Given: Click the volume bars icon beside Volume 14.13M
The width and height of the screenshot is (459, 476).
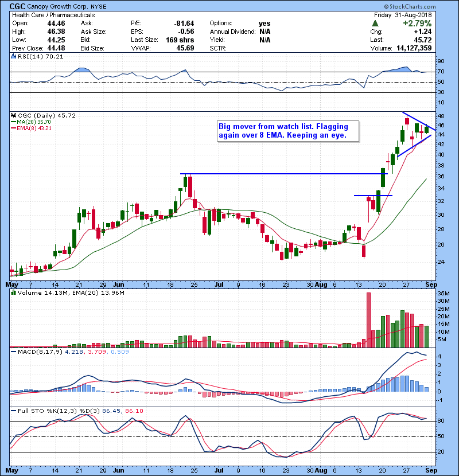Looking at the screenshot, I should pyautogui.click(x=13, y=292).
